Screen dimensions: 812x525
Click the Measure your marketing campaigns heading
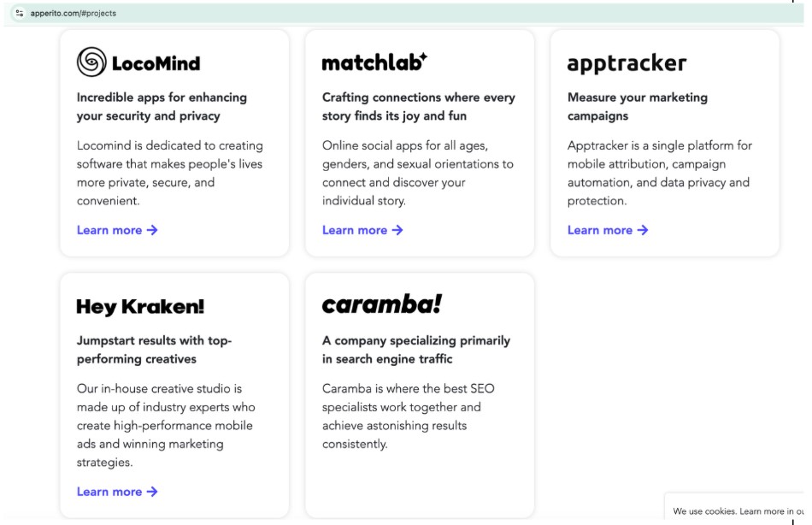[637, 107]
